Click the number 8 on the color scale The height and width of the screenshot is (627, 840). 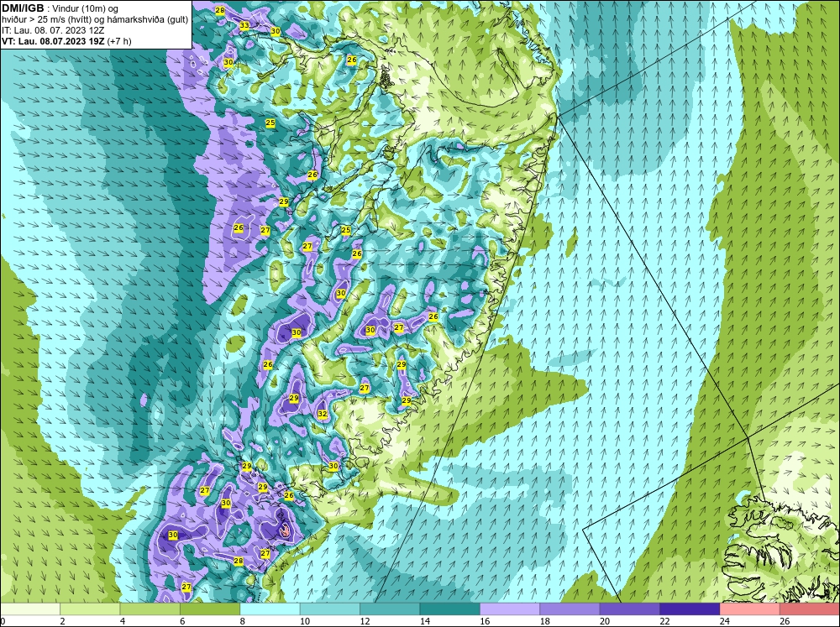[x=243, y=621]
